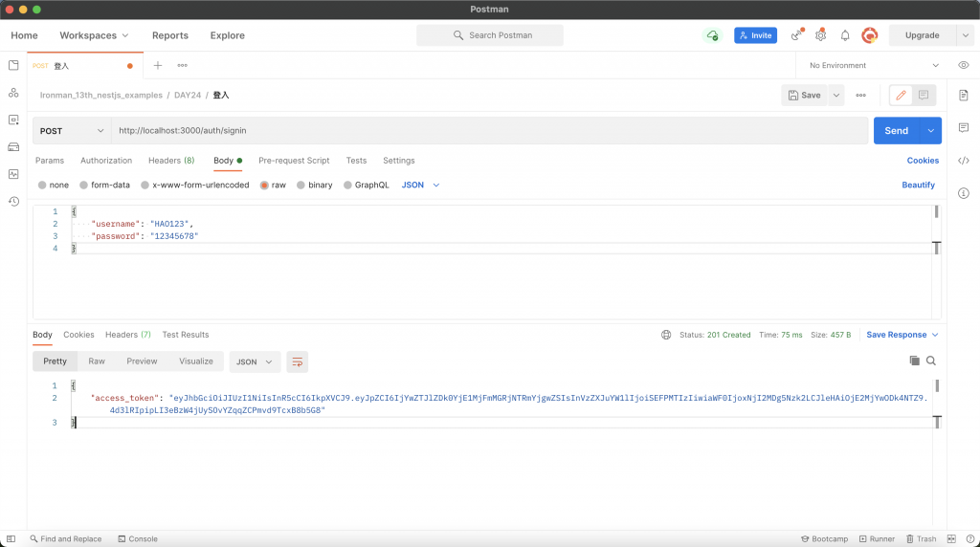Open the response Headers (7) tab
Screen dimensions: 980x547
128,335
